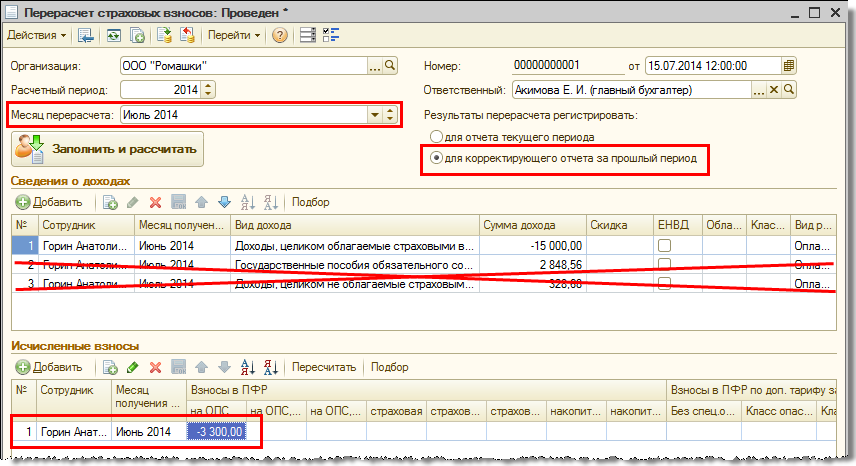Sort descending icon in Исчисленные взносы toolbar
This screenshot has width=856, height=466.
(x=271, y=367)
